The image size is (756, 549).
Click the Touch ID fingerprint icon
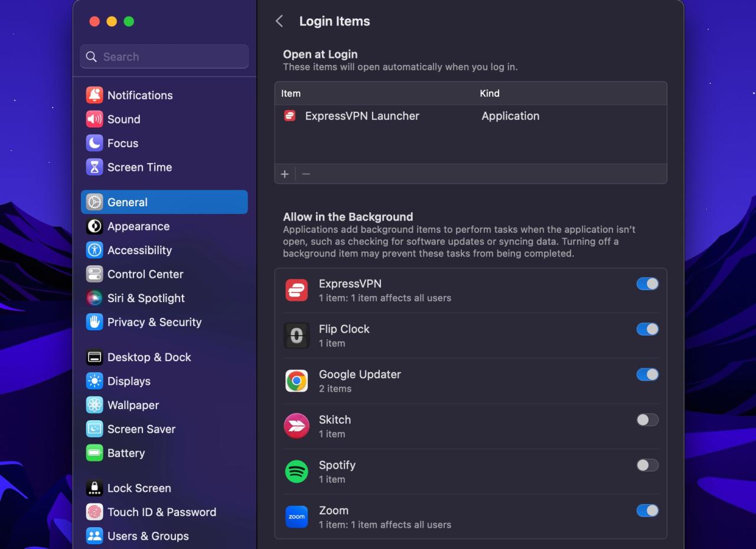[94, 512]
